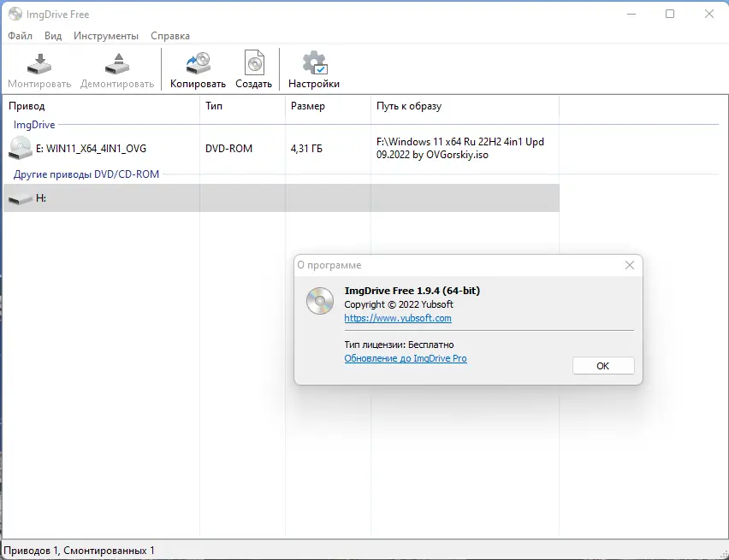This screenshot has width=729, height=560.
Task: Click the ImgDrive Free 1.9.4 (64-bit) version text
Action: [412, 291]
